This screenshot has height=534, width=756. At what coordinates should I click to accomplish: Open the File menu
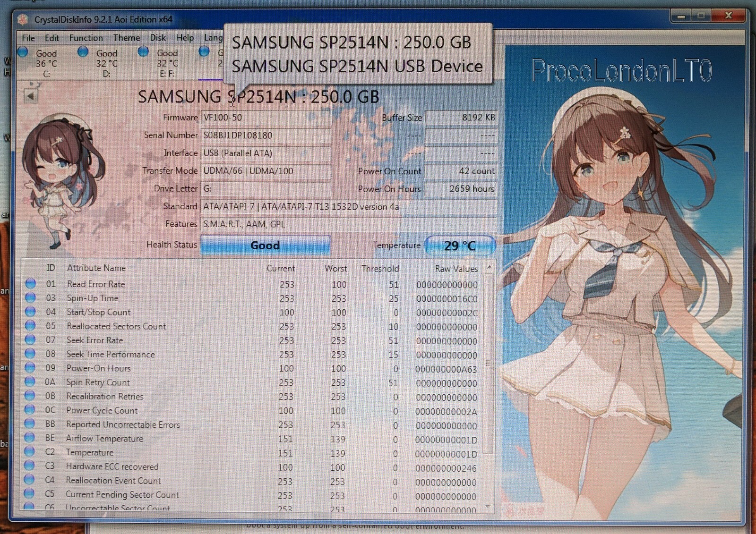click(x=28, y=38)
